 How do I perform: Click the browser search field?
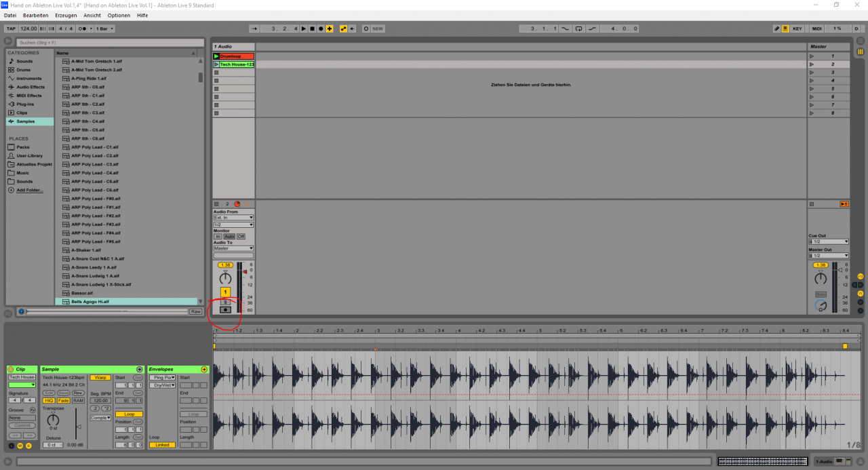pyautogui.click(x=111, y=43)
